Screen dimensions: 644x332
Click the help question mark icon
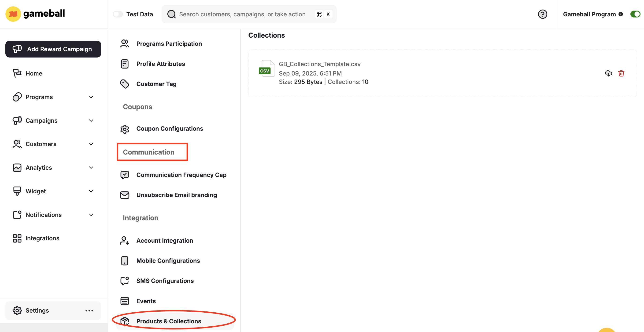542,14
